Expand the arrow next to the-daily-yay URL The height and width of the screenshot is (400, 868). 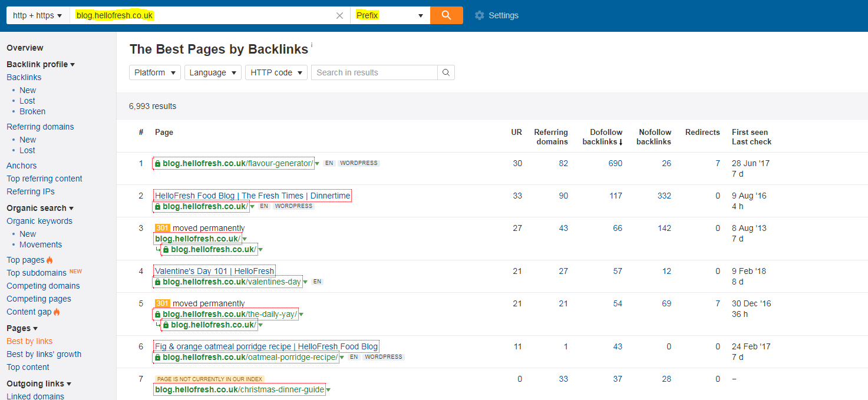pyautogui.click(x=301, y=315)
